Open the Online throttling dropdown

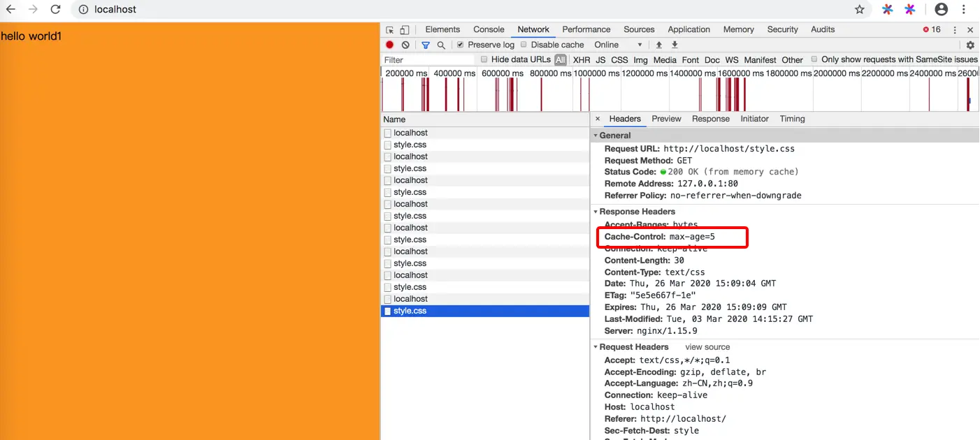click(x=618, y=45)
